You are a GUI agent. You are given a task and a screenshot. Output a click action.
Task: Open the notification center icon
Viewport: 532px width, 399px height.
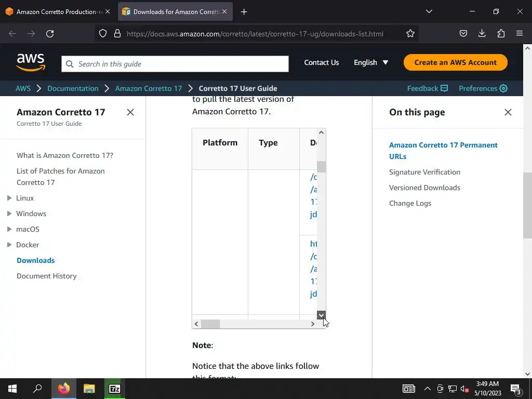(x=515, y=389)
